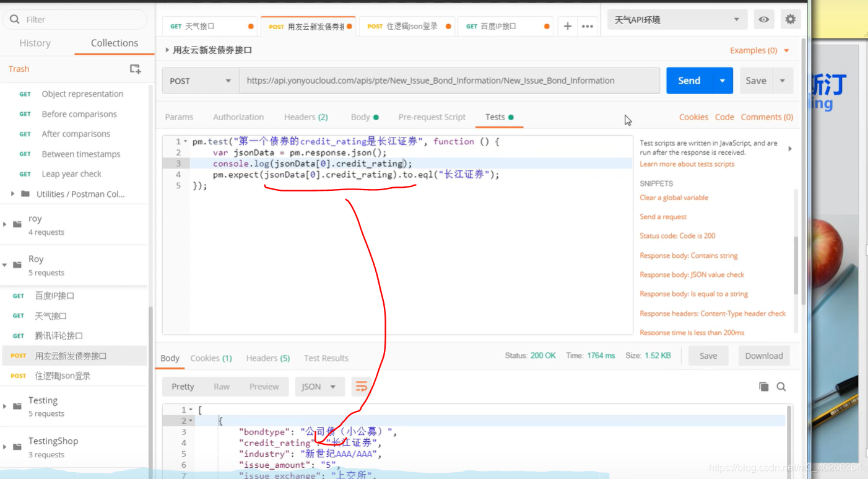Click the Download response button

764,356
